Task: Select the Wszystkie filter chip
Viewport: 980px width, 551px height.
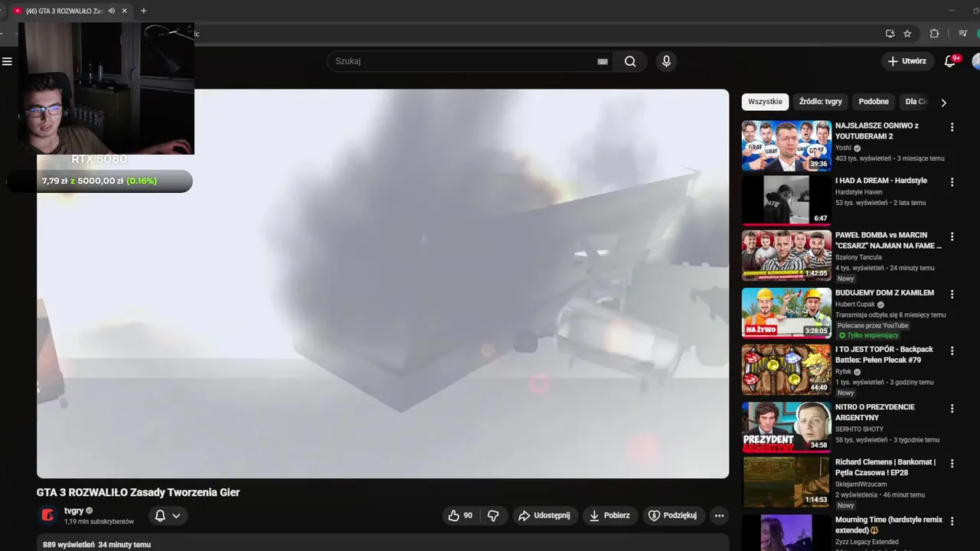Action: click(765, 102)
